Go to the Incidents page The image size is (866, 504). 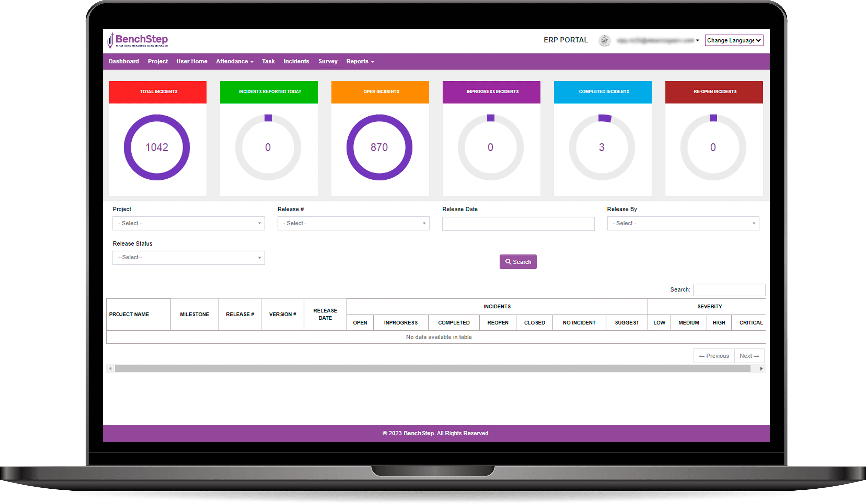coord(296,61)
